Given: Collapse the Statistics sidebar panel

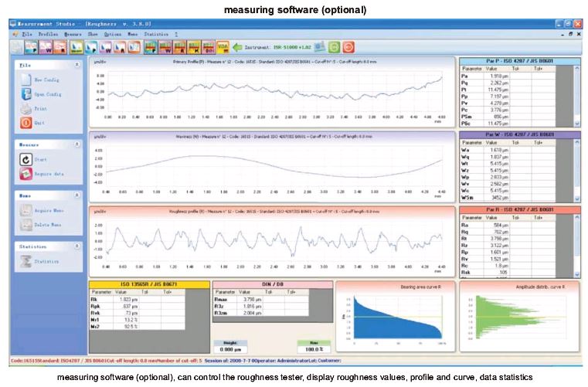Looking at the screenshot, I should click(77, 246).
